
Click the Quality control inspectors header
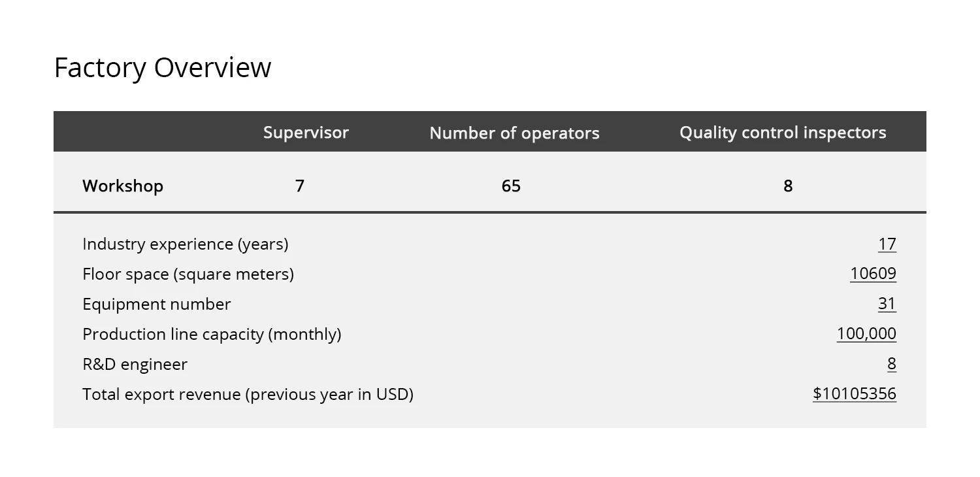[783, 133]
